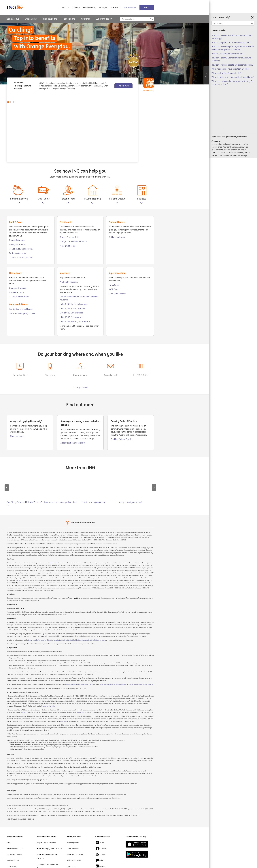
Task: Open See all savings accounts link
Action: coord(22,249)
